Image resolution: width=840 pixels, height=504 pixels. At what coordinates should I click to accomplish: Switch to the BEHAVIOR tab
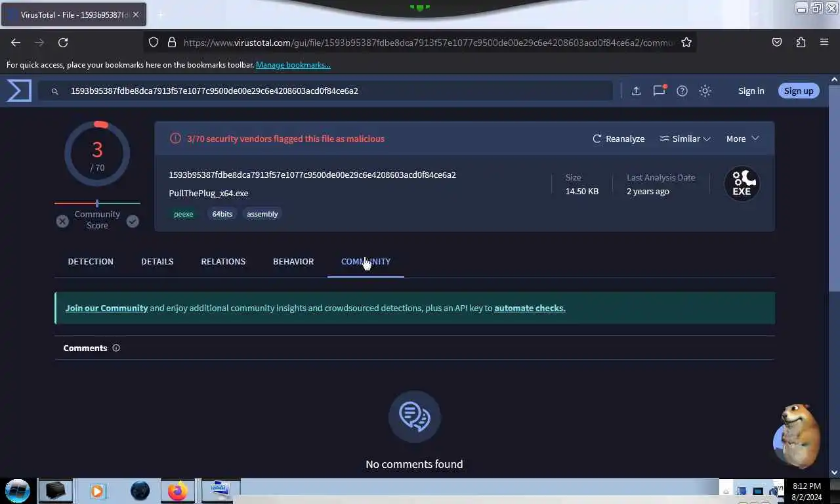(293, 261)
